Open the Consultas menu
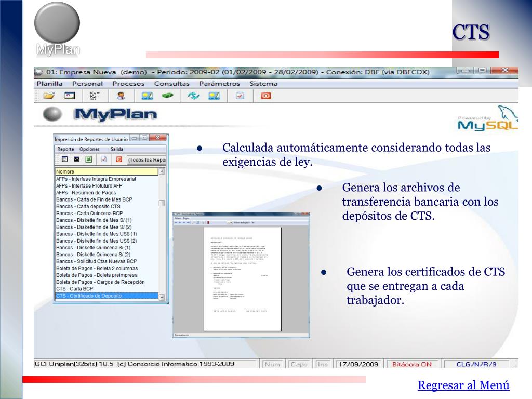Image resolution: width=532 pixels, height=399 pixels. point(171,84)
